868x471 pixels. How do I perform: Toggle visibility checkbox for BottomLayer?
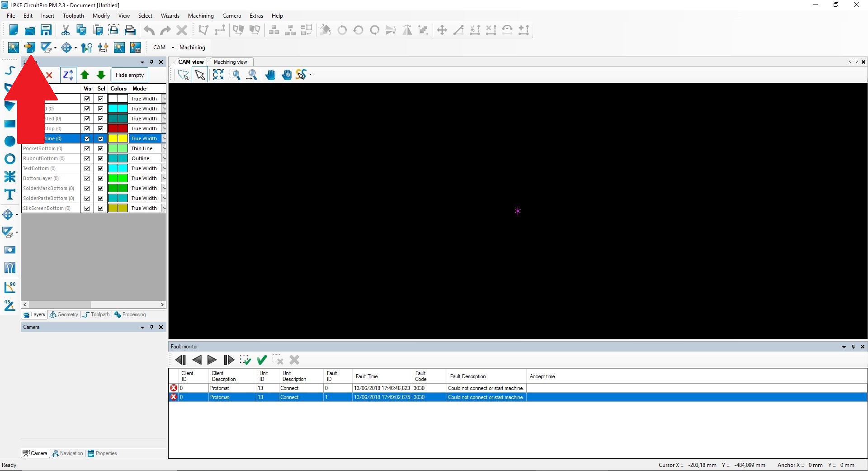pos(87,178)
